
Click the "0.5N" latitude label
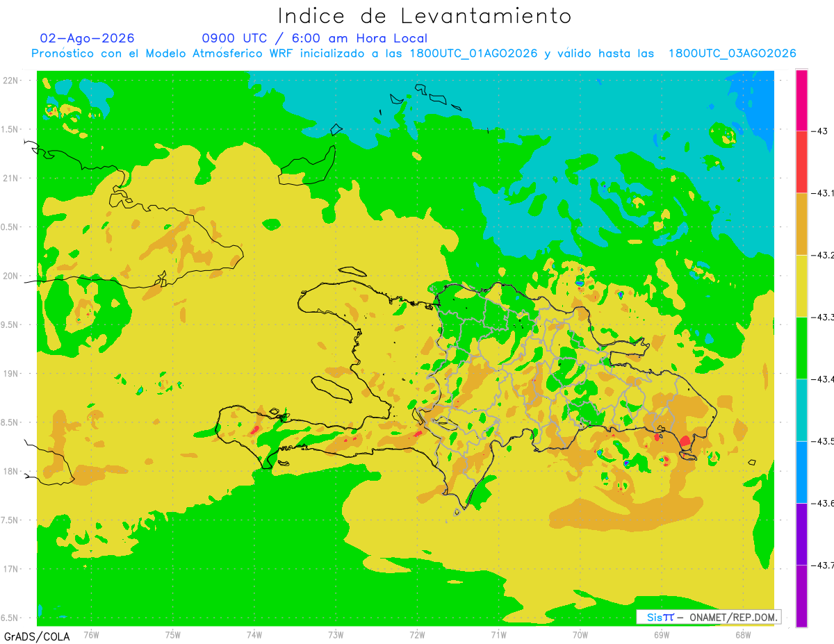[10, 227]
